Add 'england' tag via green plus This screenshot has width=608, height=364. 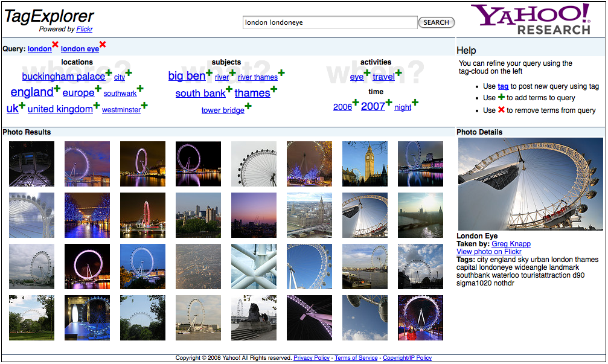pyautogui.click(x=57, y=88)
